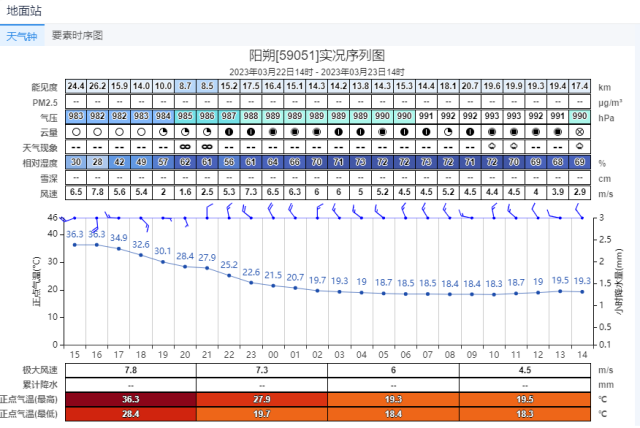The image size is (640, 428).
Task: Click the haze symbol in the 21时 column
Action: pos(207,147)
